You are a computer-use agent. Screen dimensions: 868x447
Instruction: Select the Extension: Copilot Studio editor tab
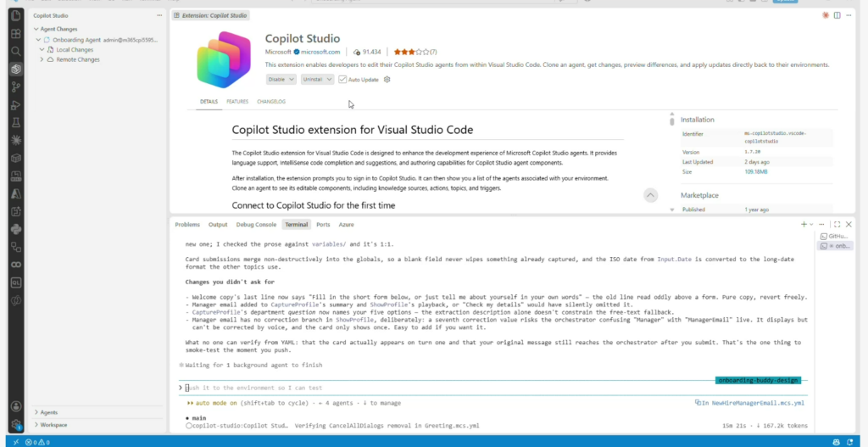point(210,15)
